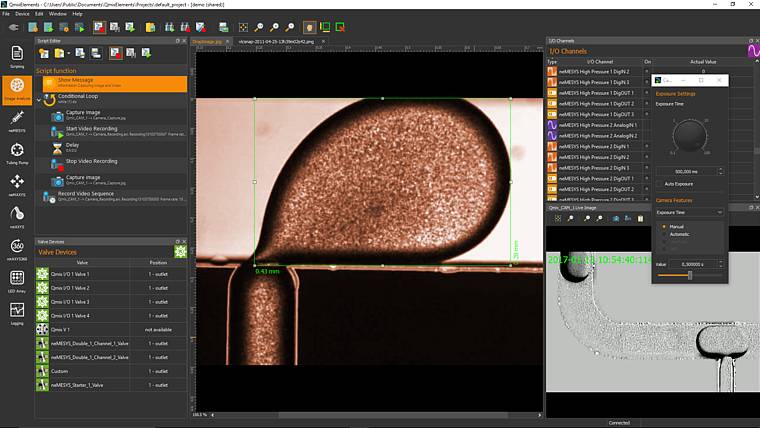Screen dimensions: 760x428
Task: Open the Image Analysis workbench
Action: point(17,89)
